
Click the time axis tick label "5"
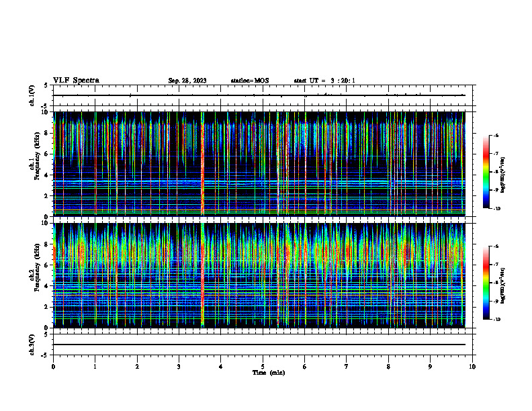263,367
